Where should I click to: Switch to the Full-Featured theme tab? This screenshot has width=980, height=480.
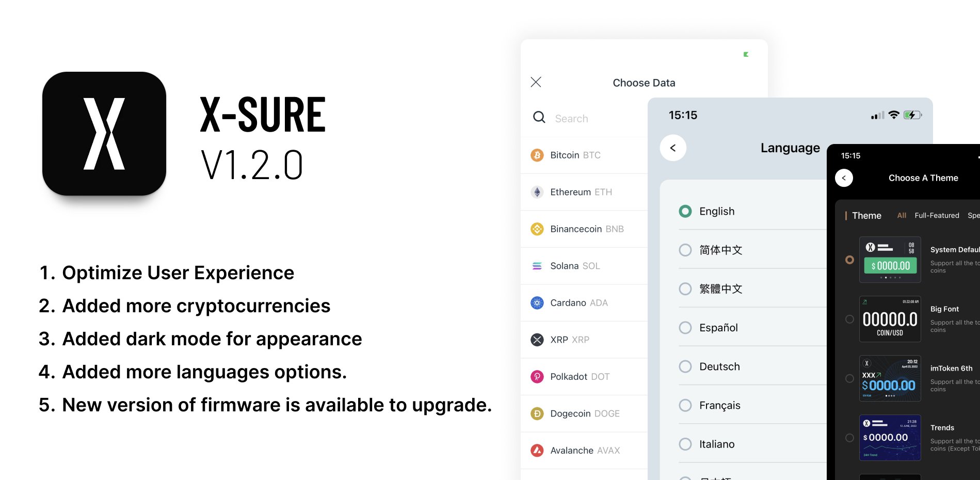(x=937, y=215)
